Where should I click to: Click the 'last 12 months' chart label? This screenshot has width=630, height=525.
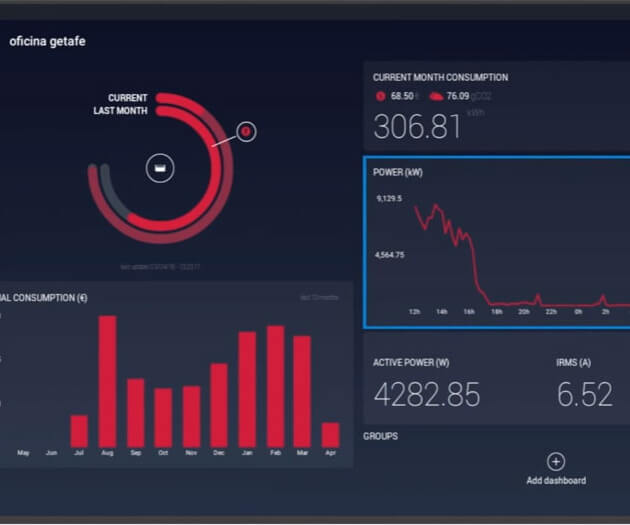coord(319,297)
